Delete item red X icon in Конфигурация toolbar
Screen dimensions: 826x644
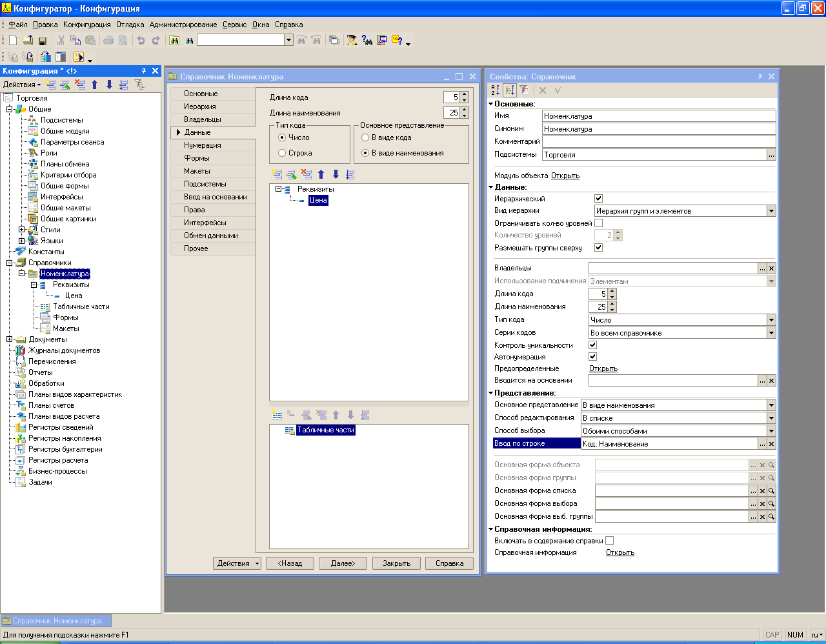(x=80, y=85)
